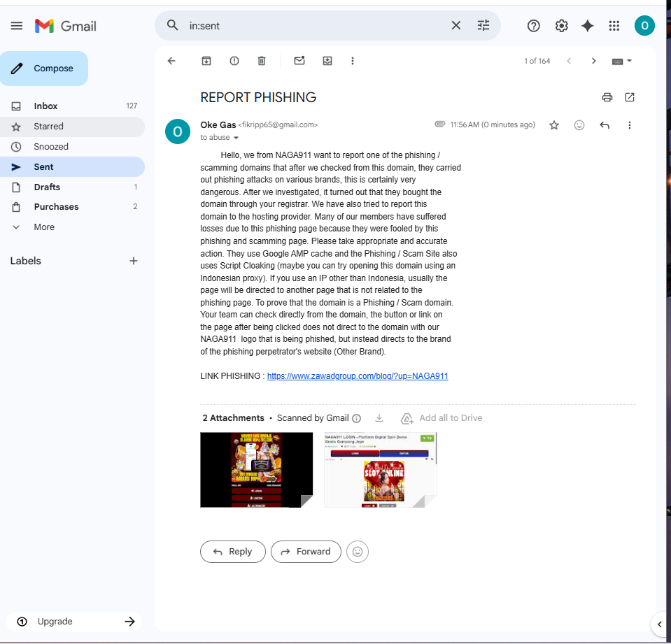Click the Compose button
671x644 pixels.
coord(44,69)
